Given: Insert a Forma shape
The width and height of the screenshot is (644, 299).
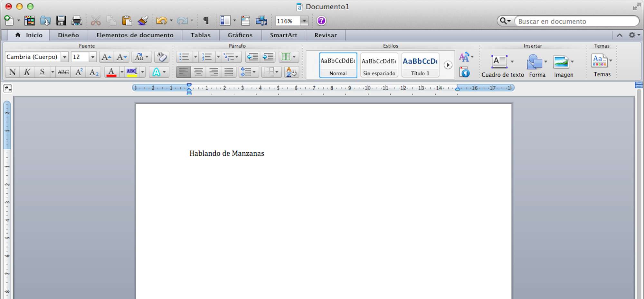Looking at the screenshot, I should pos(537,66).
